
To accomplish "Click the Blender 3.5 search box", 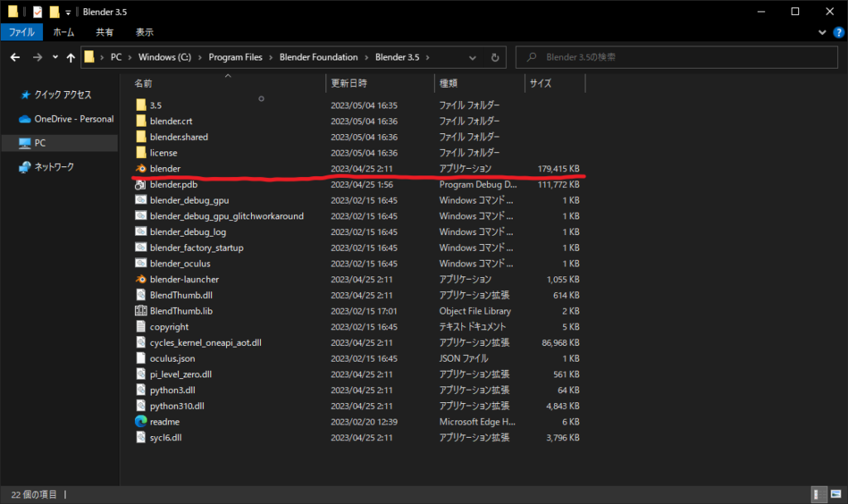I will tap(677, 57).
